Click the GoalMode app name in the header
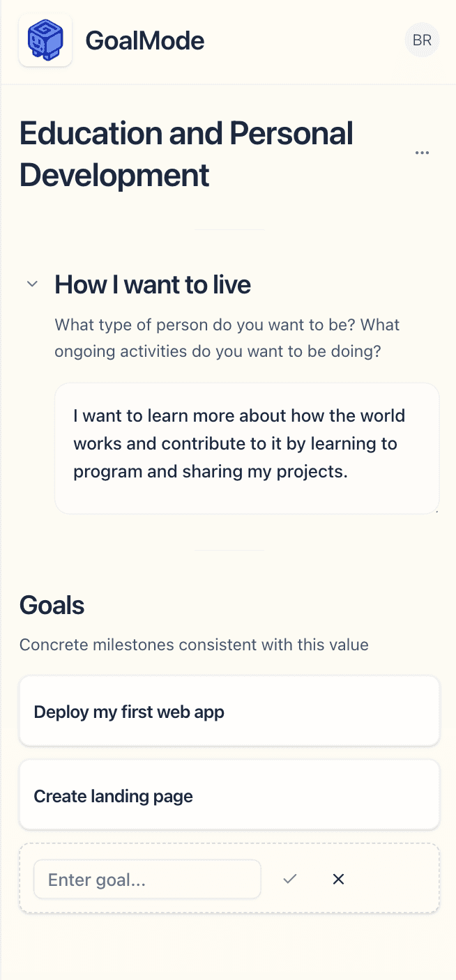The image size is (456, 980). (x=144, y=40)
